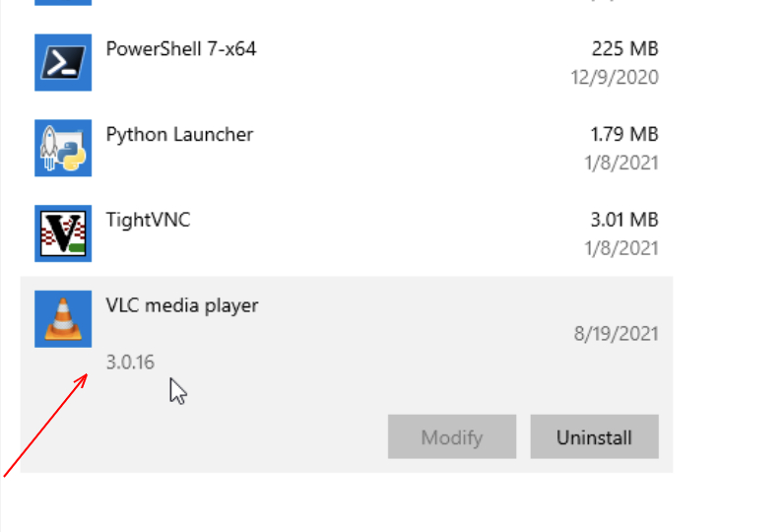Click empty space left of Modify button
784x532 pixels.
(246, 437)
